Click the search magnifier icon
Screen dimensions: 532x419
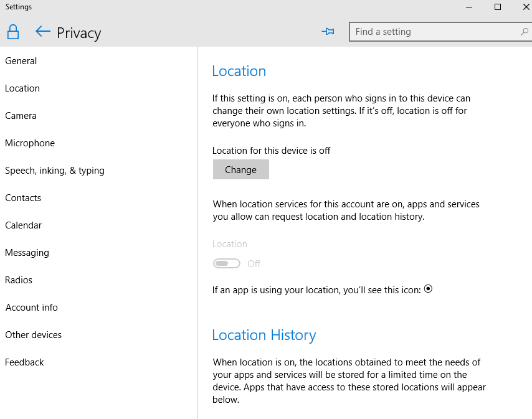524,32
